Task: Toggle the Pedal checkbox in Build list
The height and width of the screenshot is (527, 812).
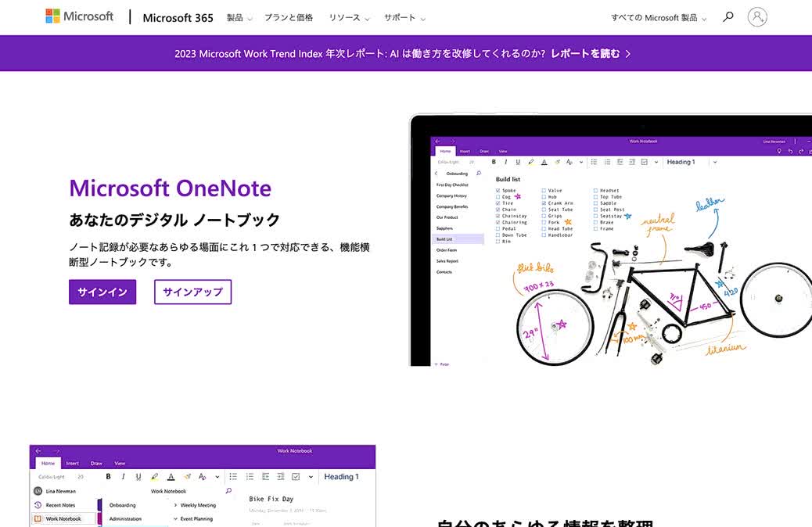Action: (x=498, y=228)
